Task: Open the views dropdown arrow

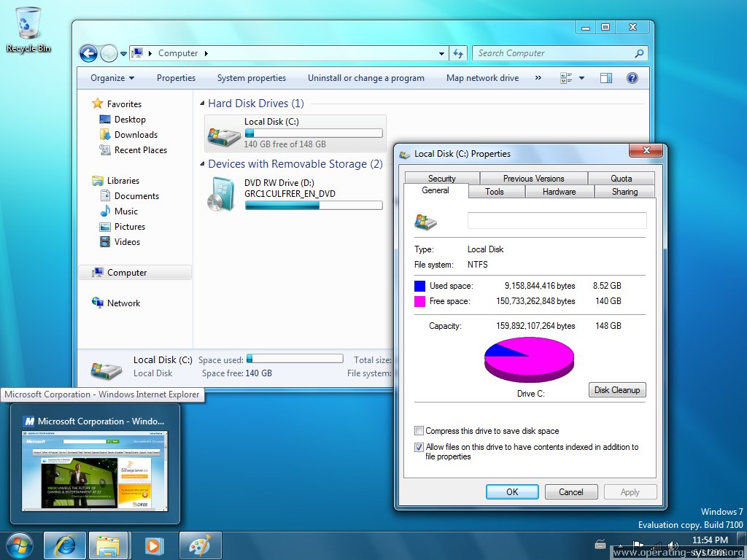Action: click(581, 78)
